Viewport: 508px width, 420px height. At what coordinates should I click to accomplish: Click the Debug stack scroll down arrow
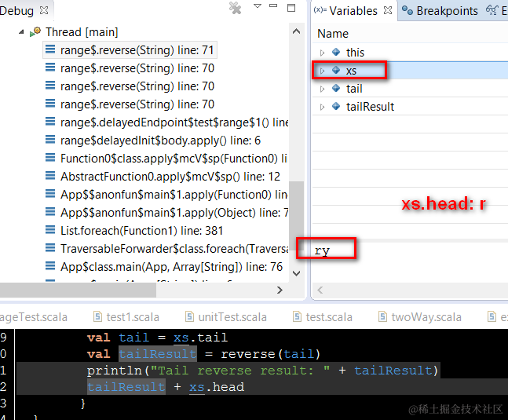click(x=296, y=274)
